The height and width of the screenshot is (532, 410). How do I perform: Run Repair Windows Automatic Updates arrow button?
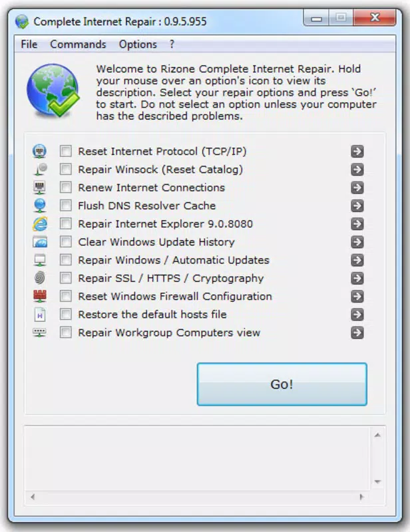pos(357,260)
